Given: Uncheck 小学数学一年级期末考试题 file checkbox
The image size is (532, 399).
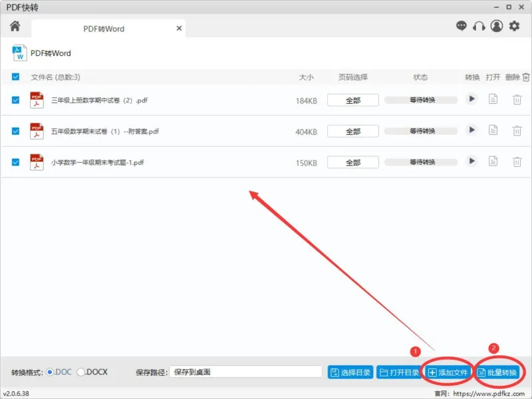Looking at the screenshot, I should tap(15, 162).
